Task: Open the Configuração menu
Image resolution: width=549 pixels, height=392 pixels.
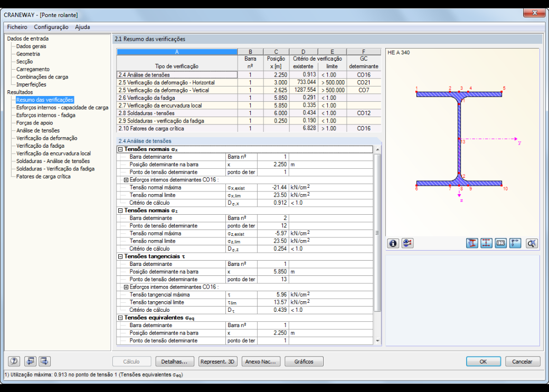Action: click(x=51, y=27)
